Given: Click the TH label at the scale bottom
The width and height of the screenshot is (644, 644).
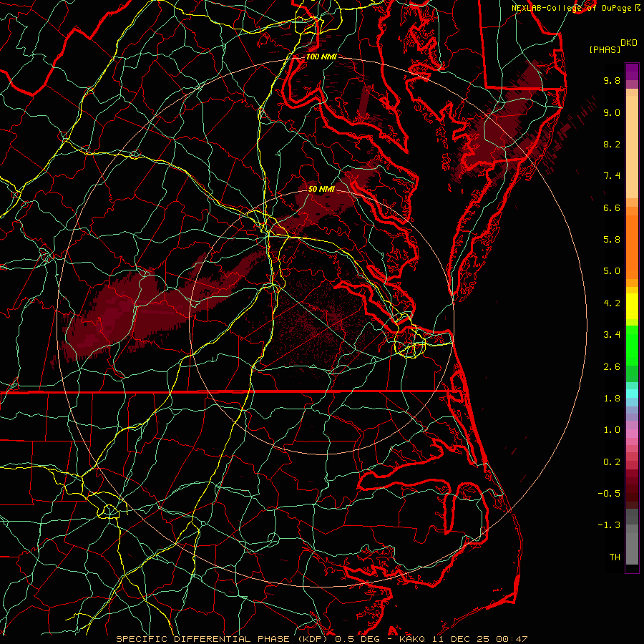Looking at the screenshot, I should coord(615,557).
